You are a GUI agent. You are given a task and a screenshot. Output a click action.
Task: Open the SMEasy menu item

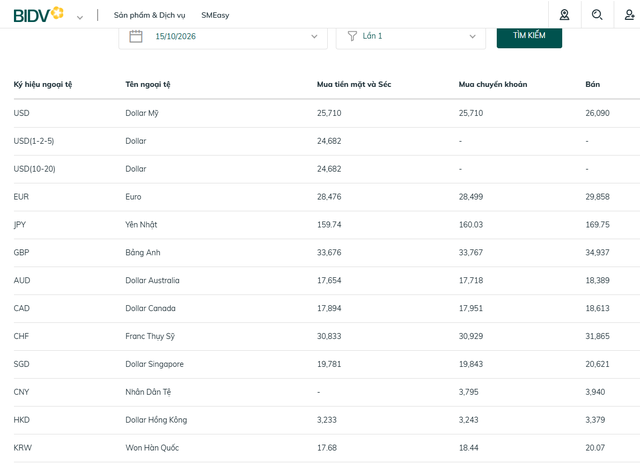pyautogui.click(x=215, y=15)
